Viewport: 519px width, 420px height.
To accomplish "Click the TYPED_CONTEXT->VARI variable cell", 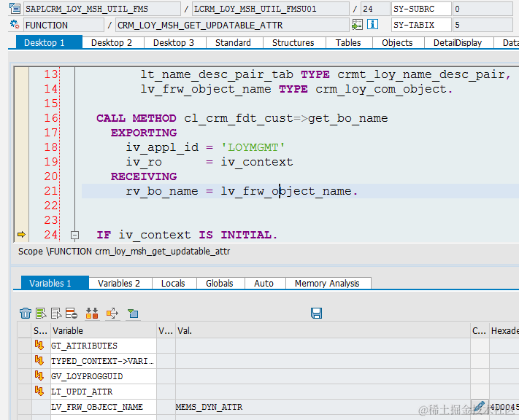I will [x=103, y=361].
